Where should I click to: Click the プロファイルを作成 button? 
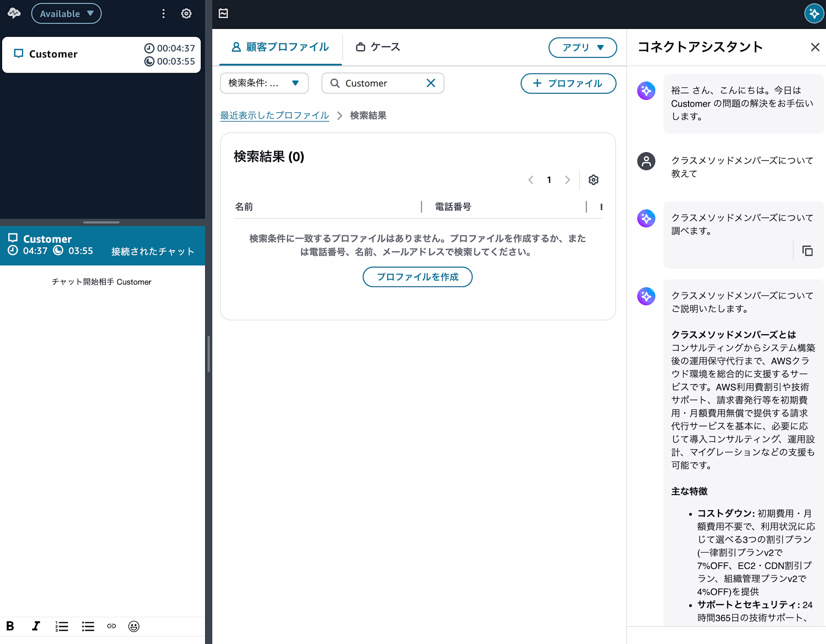(417, 277)
